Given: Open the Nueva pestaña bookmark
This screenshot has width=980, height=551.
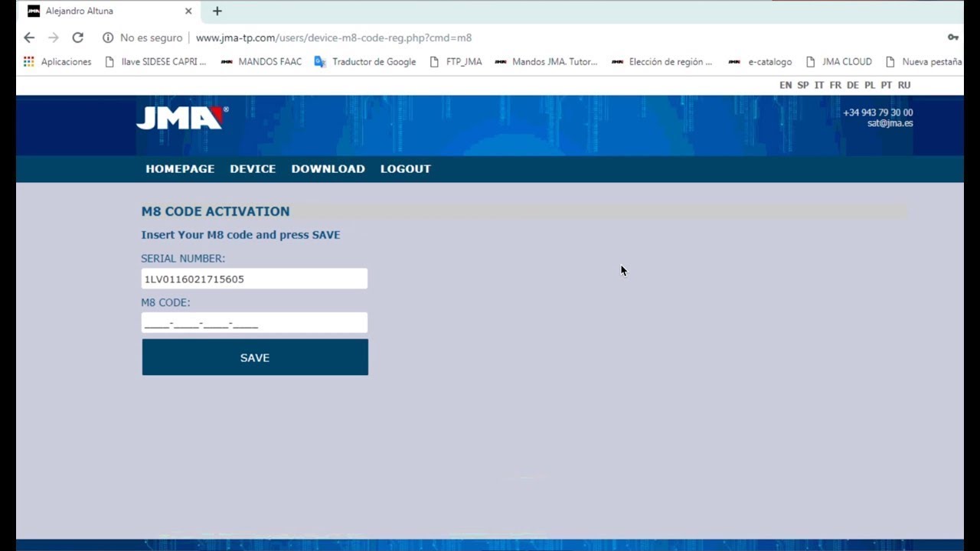Looking at the screenshot, I should click(923, 61).
